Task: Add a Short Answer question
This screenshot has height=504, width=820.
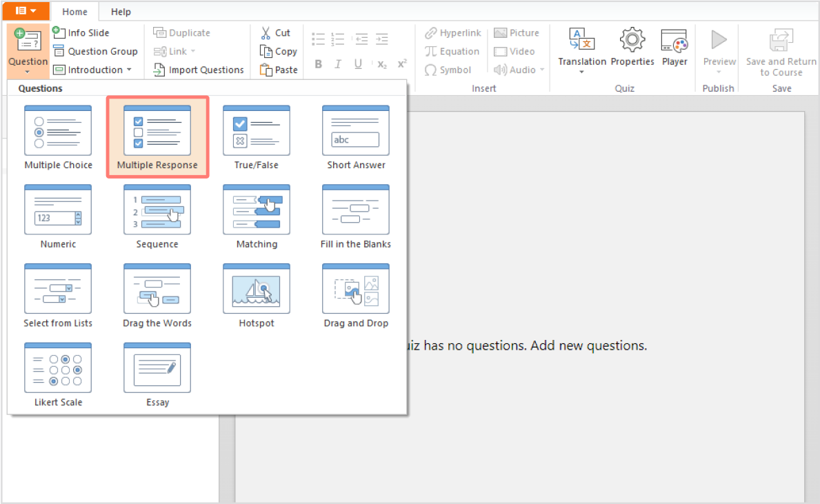Action: coord(356,137)
